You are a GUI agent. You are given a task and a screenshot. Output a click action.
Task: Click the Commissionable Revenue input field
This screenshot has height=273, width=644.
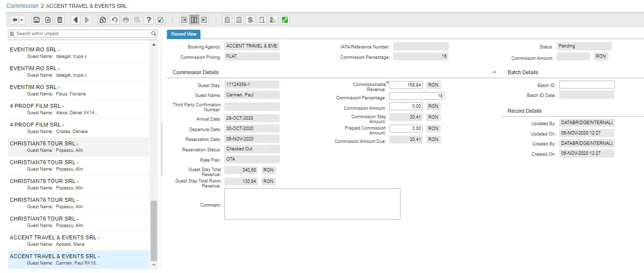point(406,85)
